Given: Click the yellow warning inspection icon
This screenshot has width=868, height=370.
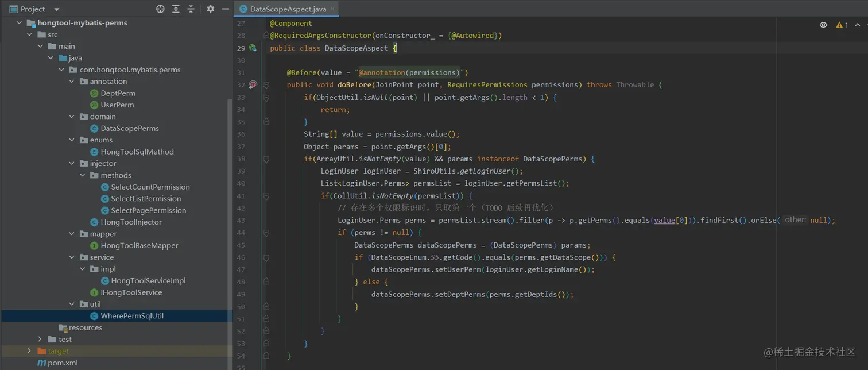Looking at the screenshot, I should click(839, 25).
